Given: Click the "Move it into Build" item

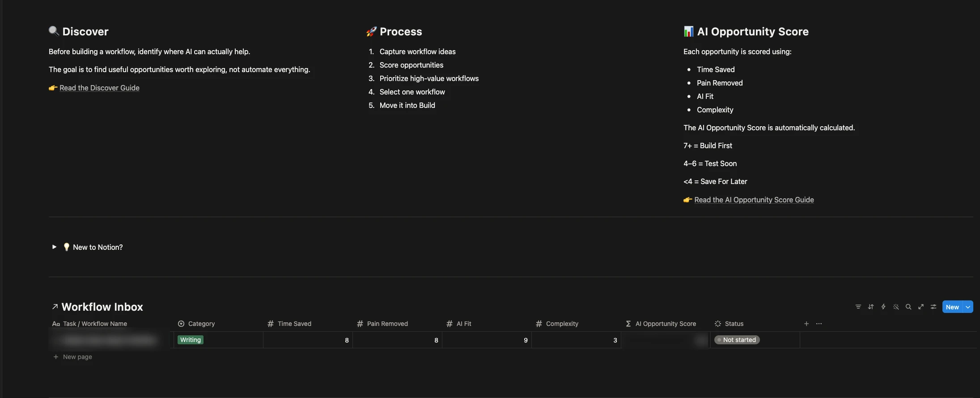Looking at the screenshot, I should click(x=407, y=105).
